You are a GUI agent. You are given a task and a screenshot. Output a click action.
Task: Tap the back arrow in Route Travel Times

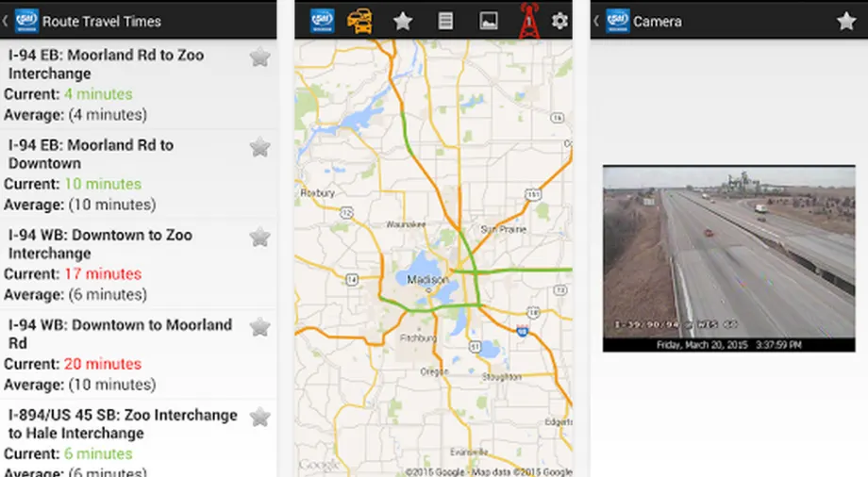coord(5,21)
